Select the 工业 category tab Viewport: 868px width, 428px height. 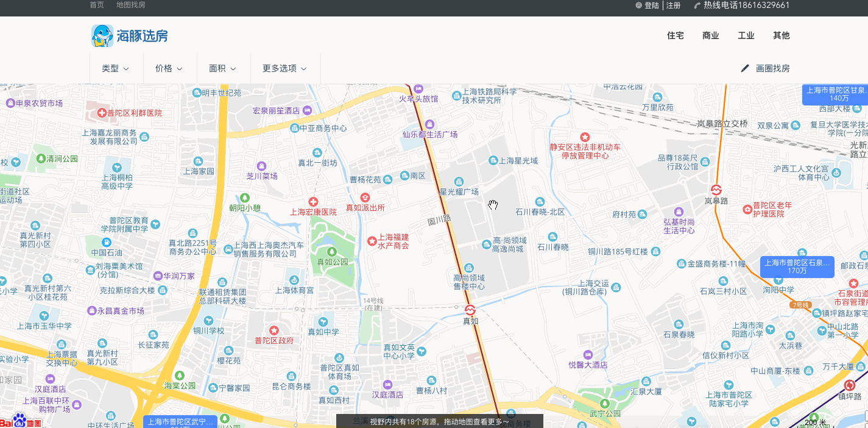746,35
